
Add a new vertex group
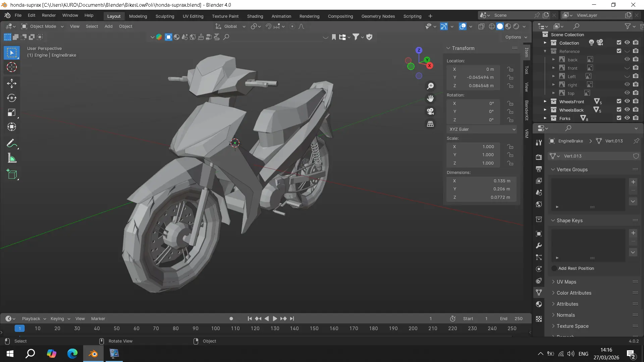pos(633,182)
